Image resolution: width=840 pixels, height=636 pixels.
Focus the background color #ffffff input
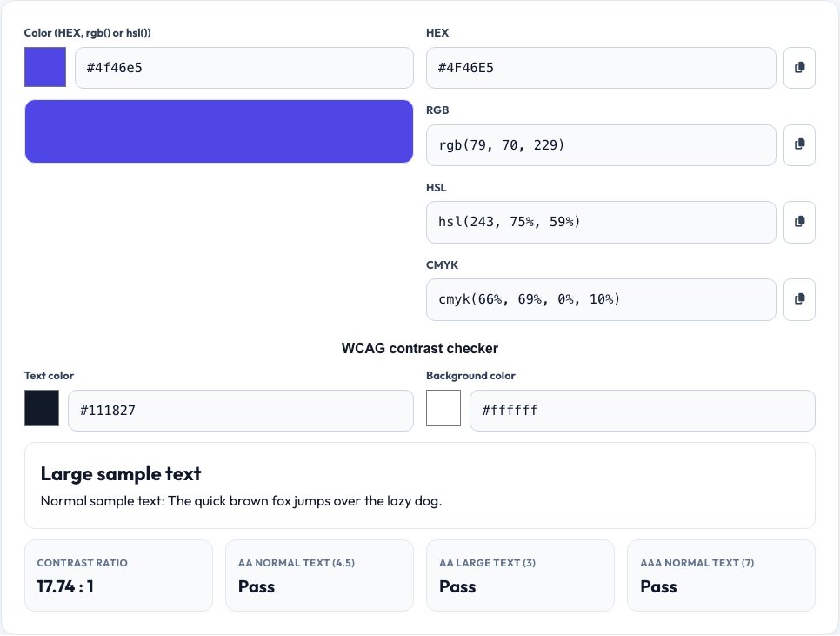tap(643, 411)
